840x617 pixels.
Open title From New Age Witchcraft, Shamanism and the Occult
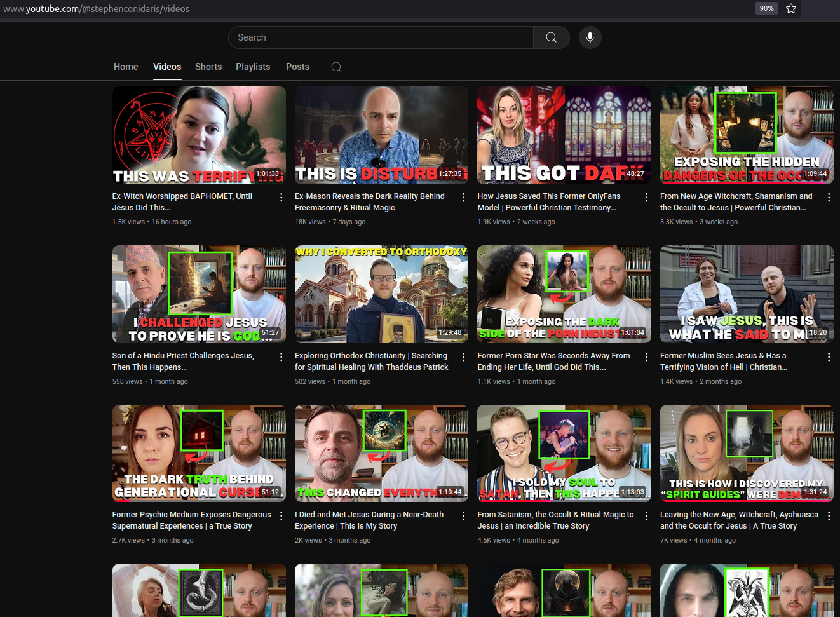coord(736,202)
